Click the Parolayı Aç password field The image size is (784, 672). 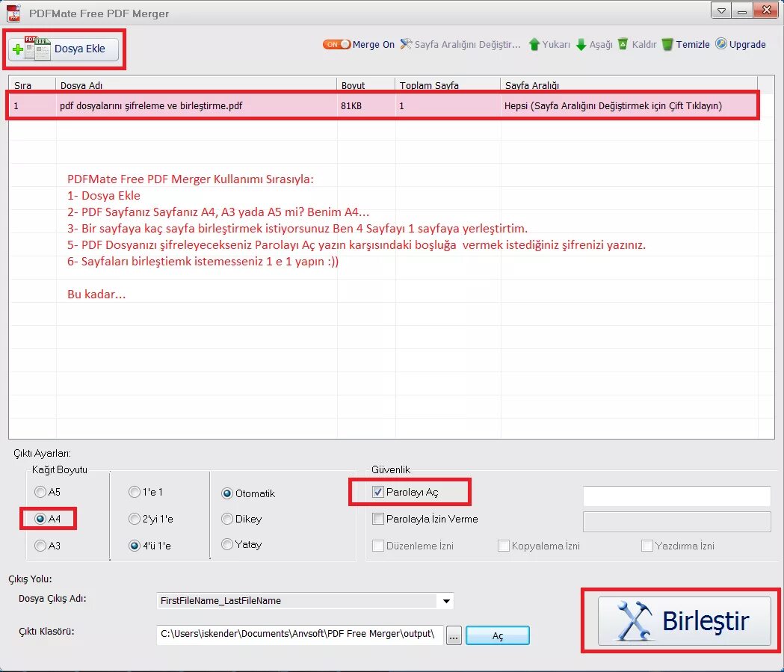click(x=677, y=496)
